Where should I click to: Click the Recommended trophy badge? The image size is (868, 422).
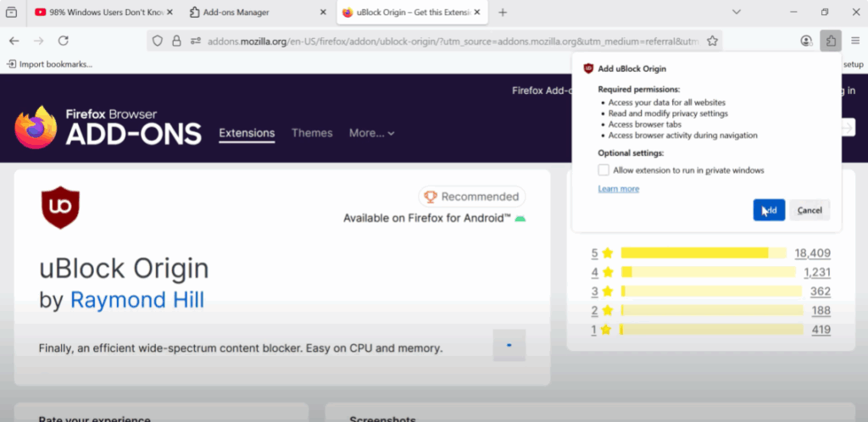click(471, 197)
